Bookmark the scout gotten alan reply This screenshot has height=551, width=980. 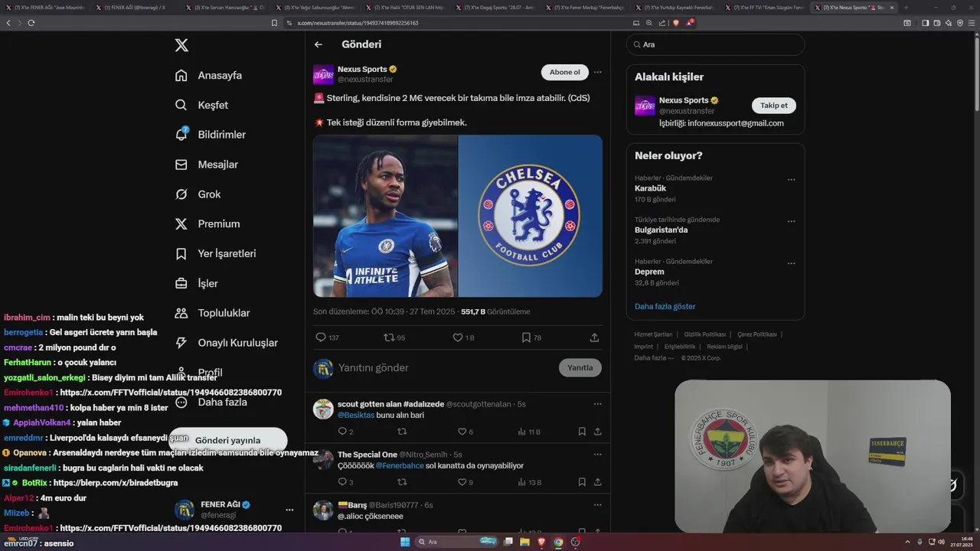tap(582, 432)
